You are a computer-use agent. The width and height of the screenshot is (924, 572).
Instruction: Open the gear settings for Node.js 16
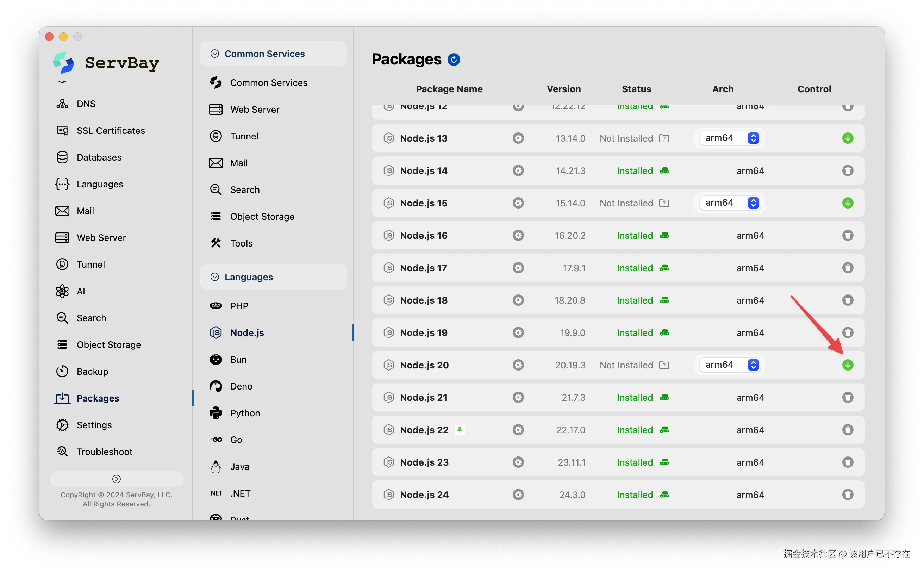(x=518, y=235)
